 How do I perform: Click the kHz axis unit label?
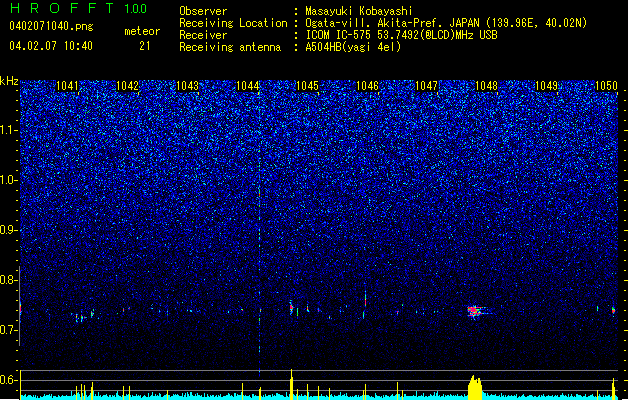(9, 81)
